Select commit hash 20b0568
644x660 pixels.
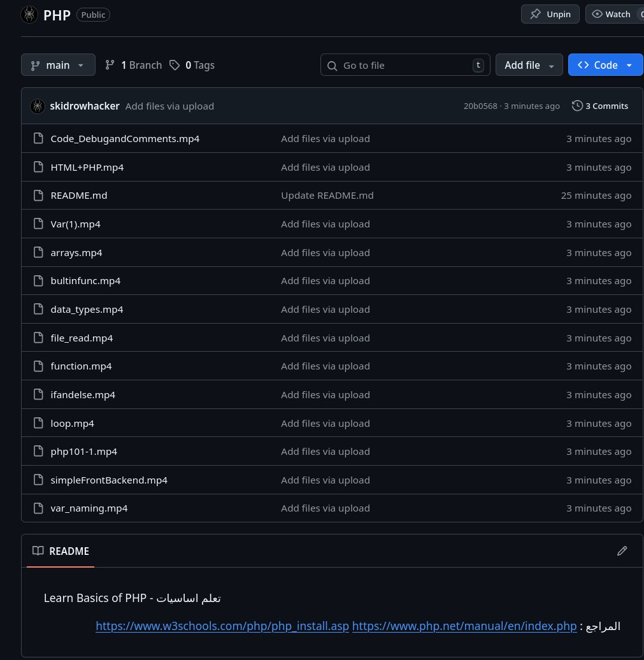[480, 106]
